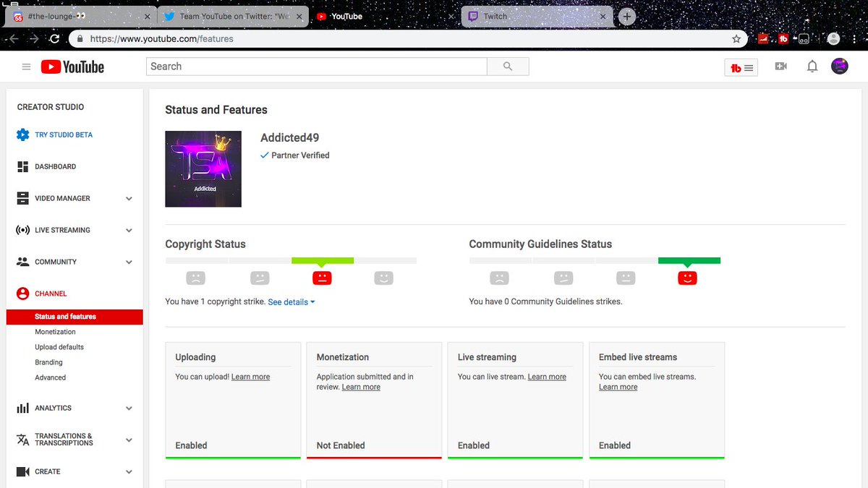
Task: Click Learn more under Embed live streams
Action: coord(618,387)
